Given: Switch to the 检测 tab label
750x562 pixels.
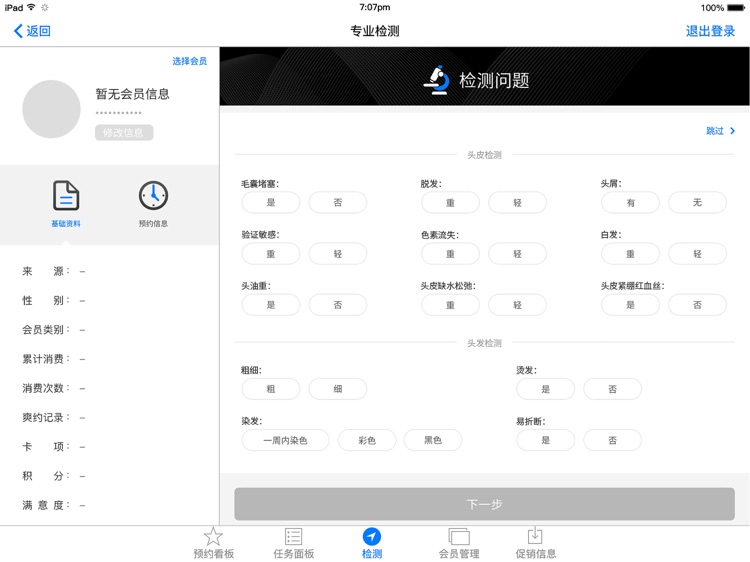Looking at the screenshot, I should click(x=372, y=554).
